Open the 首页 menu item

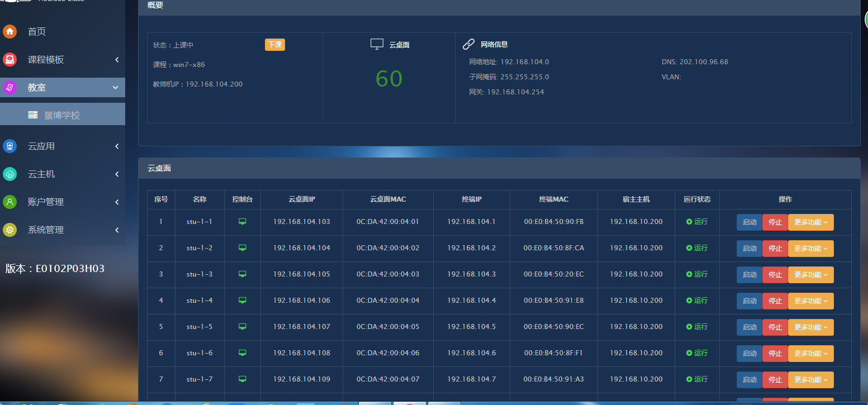point(37,32)
